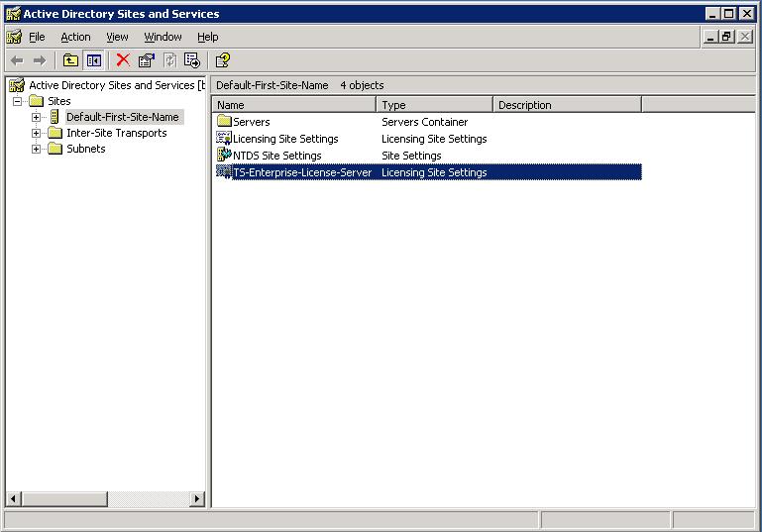Click the Servers Container type cell
Image resolution: width=762 pixels, height=532 pixels.
[x=425, y=122]
